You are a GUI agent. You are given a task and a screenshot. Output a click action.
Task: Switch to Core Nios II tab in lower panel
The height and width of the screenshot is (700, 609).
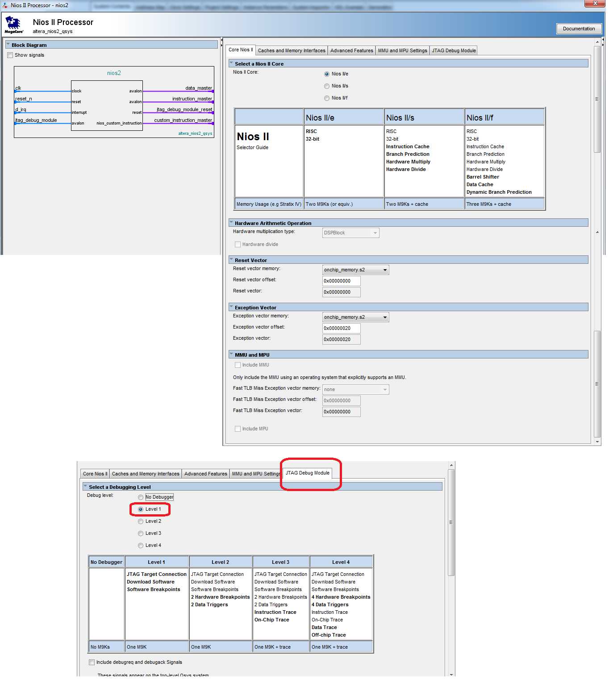point(95,474)
